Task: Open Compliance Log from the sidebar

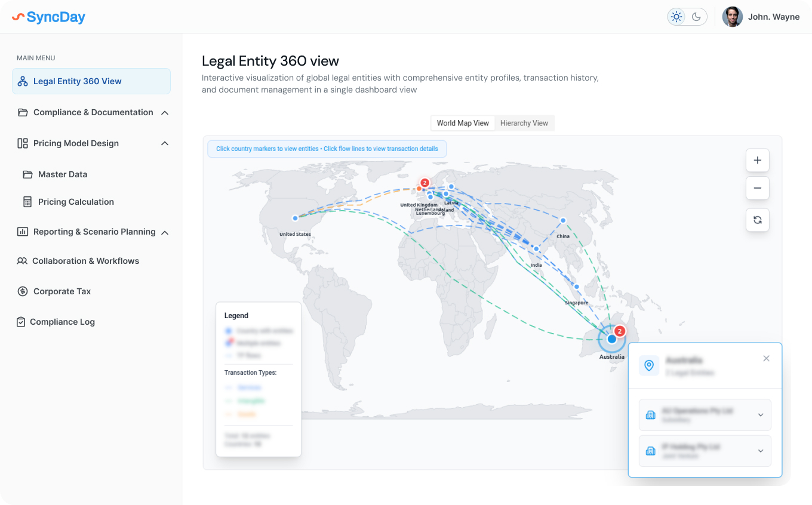Action: click(x=62, y=322)
